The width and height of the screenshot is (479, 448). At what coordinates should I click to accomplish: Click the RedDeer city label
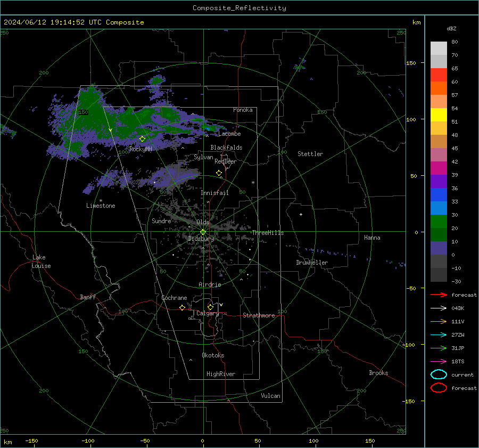tap(226, 161)
